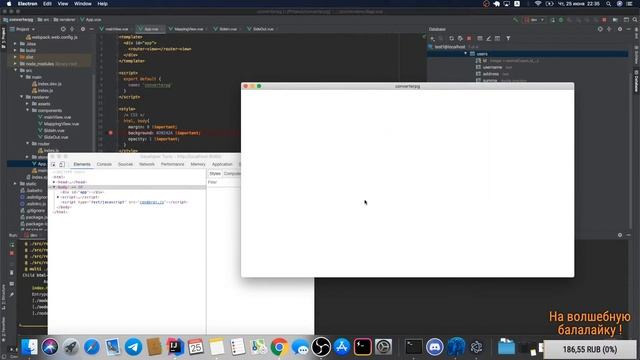Open Safari from the Dock
640x360 pixels.
[91, 347]
